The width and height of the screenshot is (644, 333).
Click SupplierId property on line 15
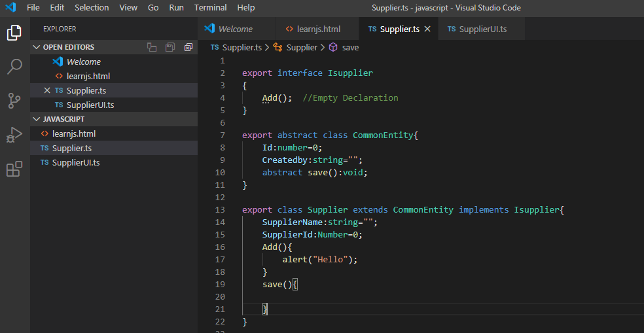click(x=287, y=234)
